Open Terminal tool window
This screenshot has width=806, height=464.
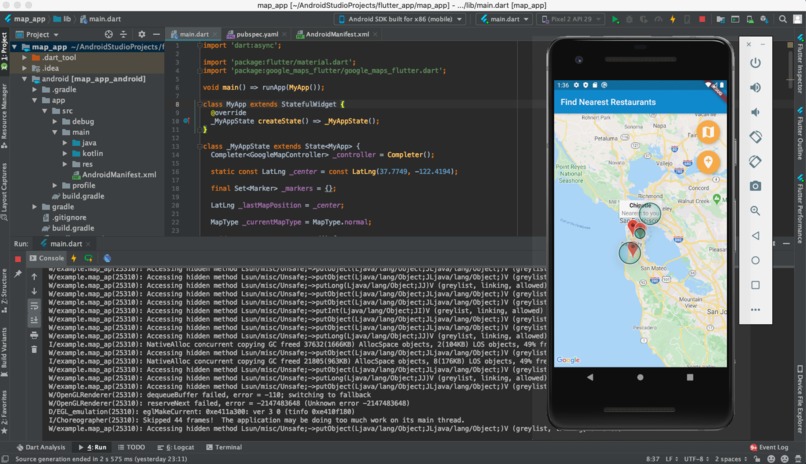tap(224, 448)
